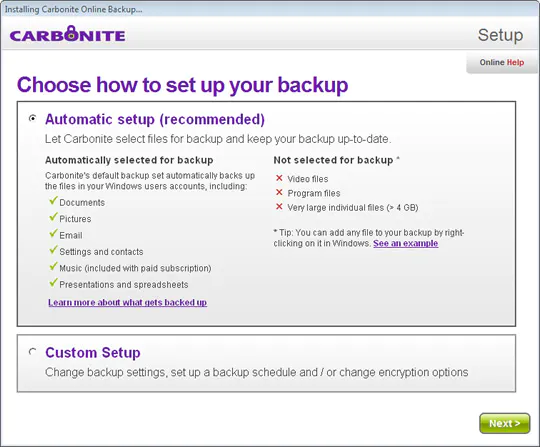Click the checkmark beside Presentations and spreadsheets
This screenshot has width=540, height=447.
click(x=53, y=283)
